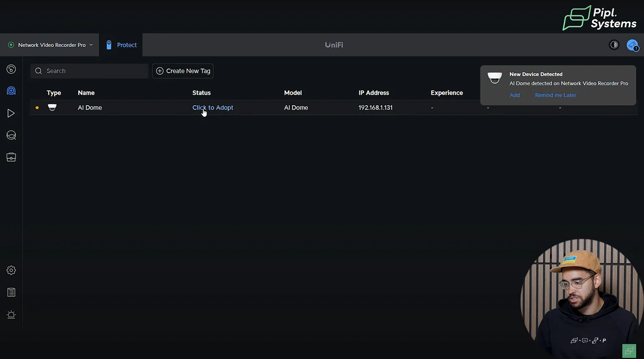Click the briefcase icon in the sidebar

coord(11,157)
